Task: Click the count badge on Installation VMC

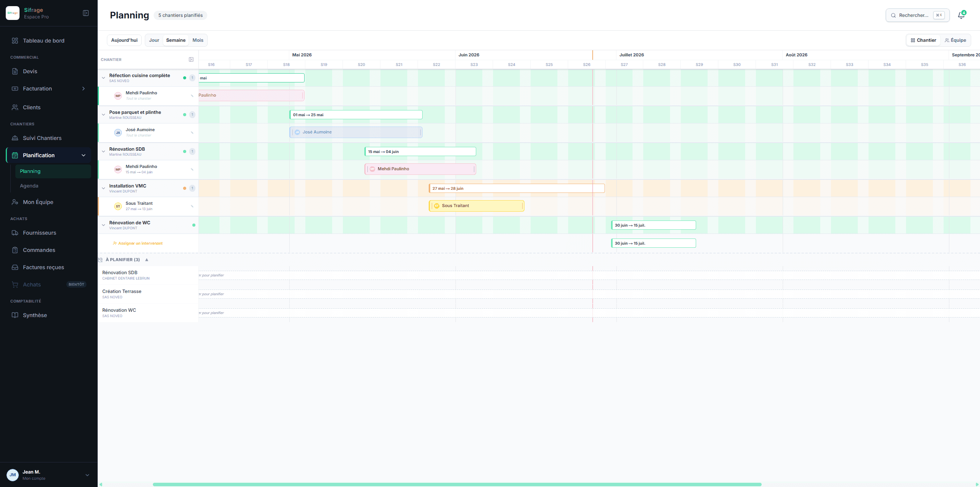Action: pos(192,188)
